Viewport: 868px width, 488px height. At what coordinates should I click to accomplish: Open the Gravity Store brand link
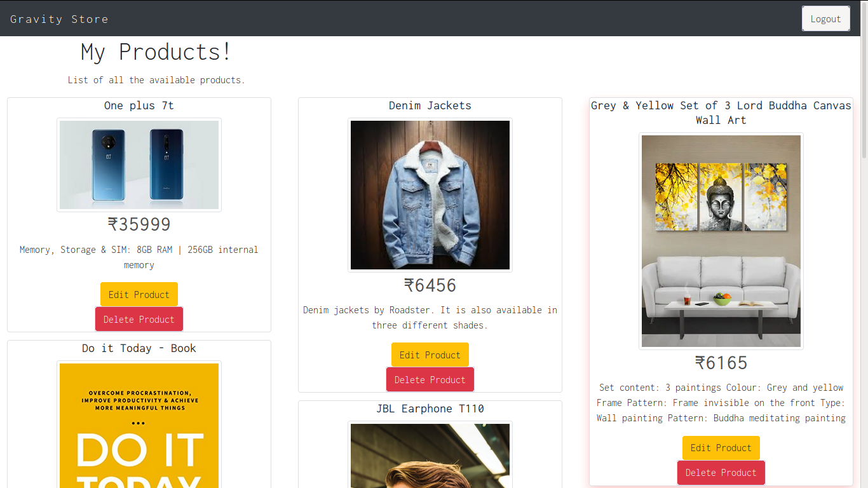(59, 19)
